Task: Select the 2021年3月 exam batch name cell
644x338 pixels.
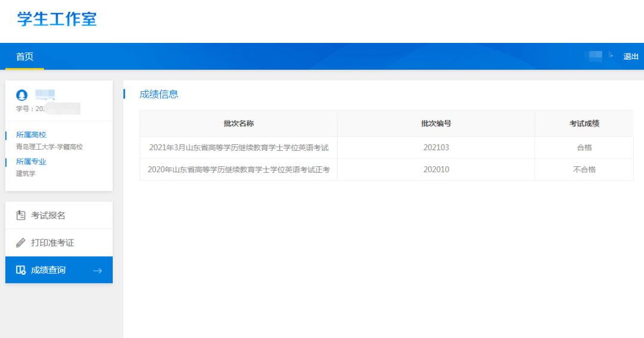Action: [239, 147]
